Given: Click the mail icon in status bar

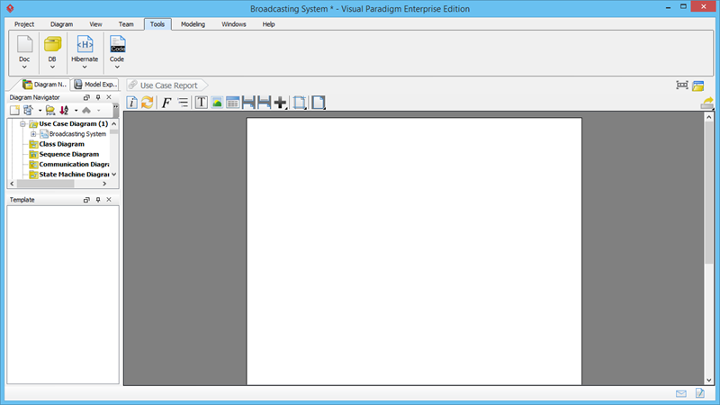Looking at the screenshot, I should point(681,394).
